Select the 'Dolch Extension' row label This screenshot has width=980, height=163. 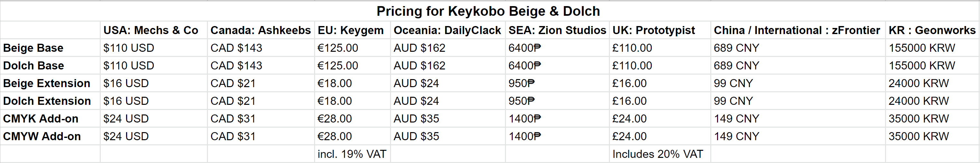tap(47, 101)
